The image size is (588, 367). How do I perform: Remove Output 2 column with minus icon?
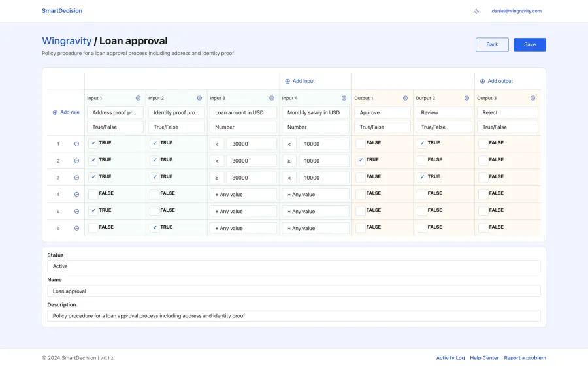466,98
